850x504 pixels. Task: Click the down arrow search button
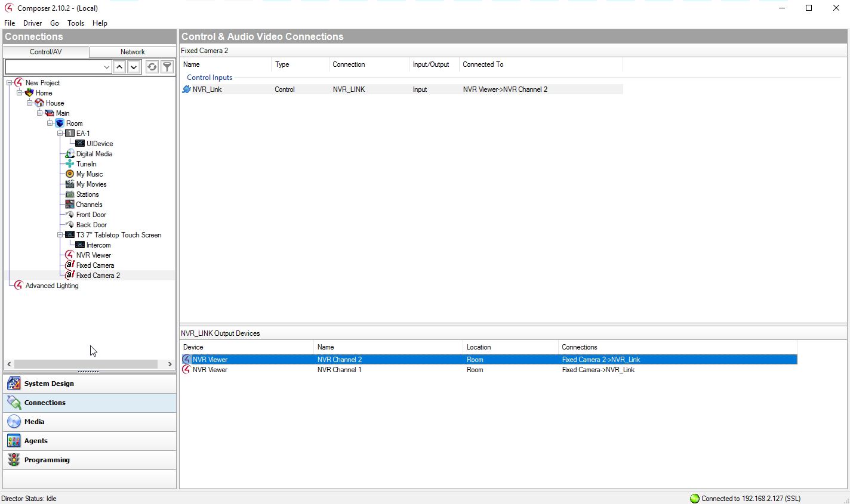pos(134,67)
